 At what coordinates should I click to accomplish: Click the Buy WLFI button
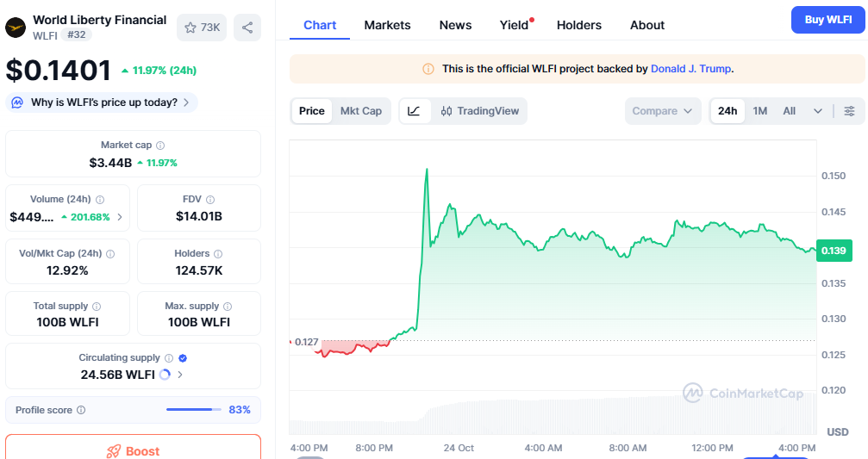(827, 20)
